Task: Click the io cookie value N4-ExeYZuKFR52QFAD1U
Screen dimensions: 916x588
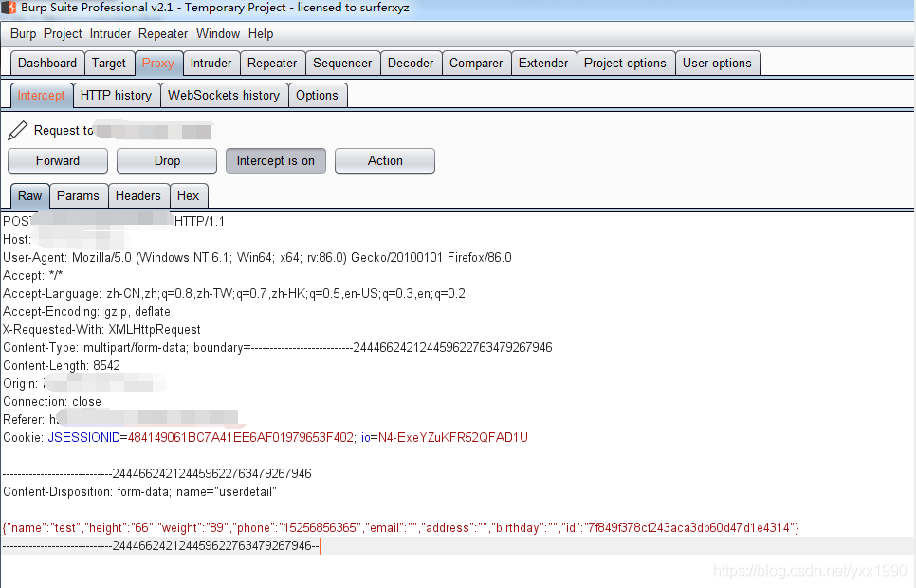Action: pos(453,438)
